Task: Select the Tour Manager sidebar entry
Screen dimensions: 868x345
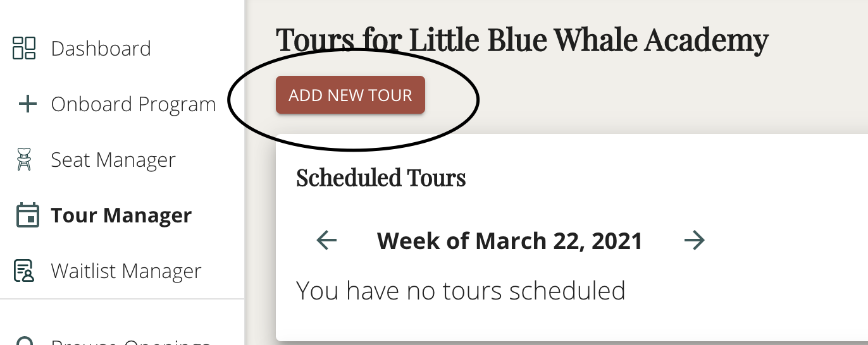Action: coord(121,215)
